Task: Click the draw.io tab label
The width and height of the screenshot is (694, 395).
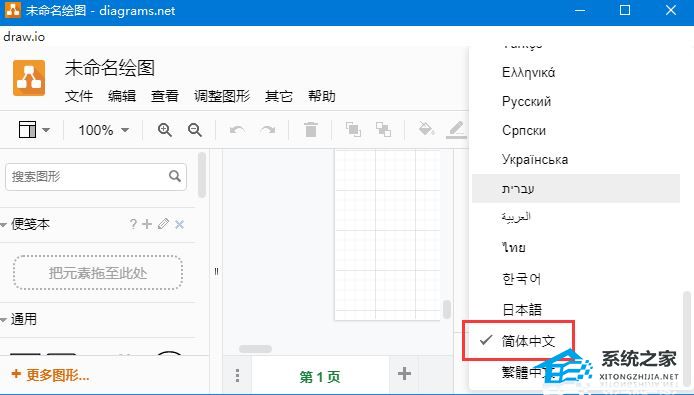Action: (24, 37)
